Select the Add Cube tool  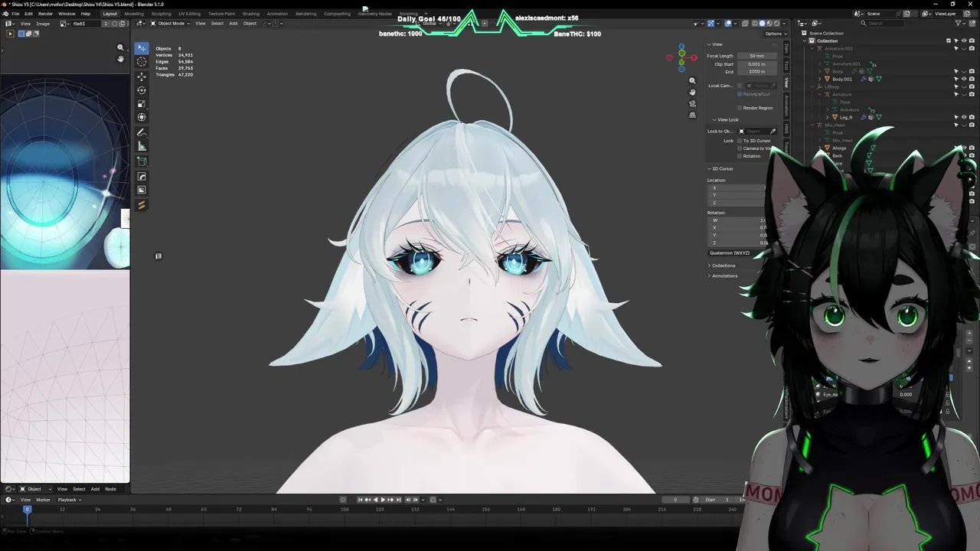click(x=142, y=161)
